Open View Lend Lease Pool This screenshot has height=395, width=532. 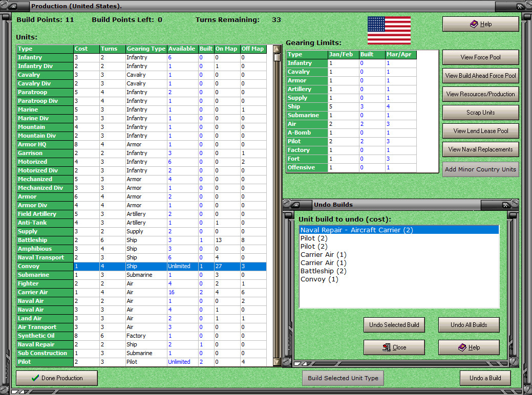coord(480,130)
